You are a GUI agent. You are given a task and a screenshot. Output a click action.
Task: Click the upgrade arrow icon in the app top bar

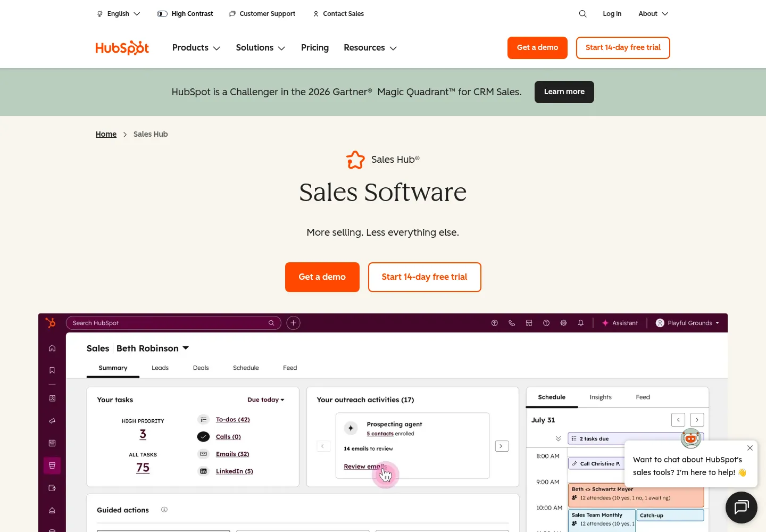[495, 323]
